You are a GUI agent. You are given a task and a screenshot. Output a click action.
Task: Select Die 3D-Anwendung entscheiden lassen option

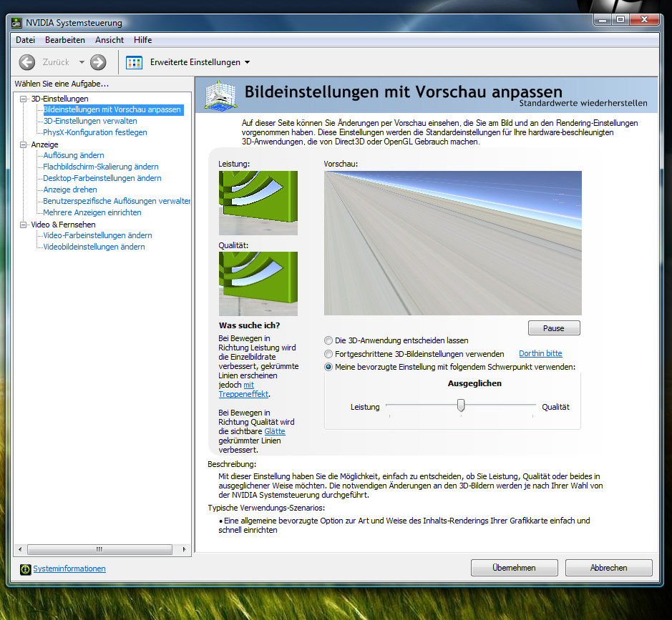tap(328, 341)
